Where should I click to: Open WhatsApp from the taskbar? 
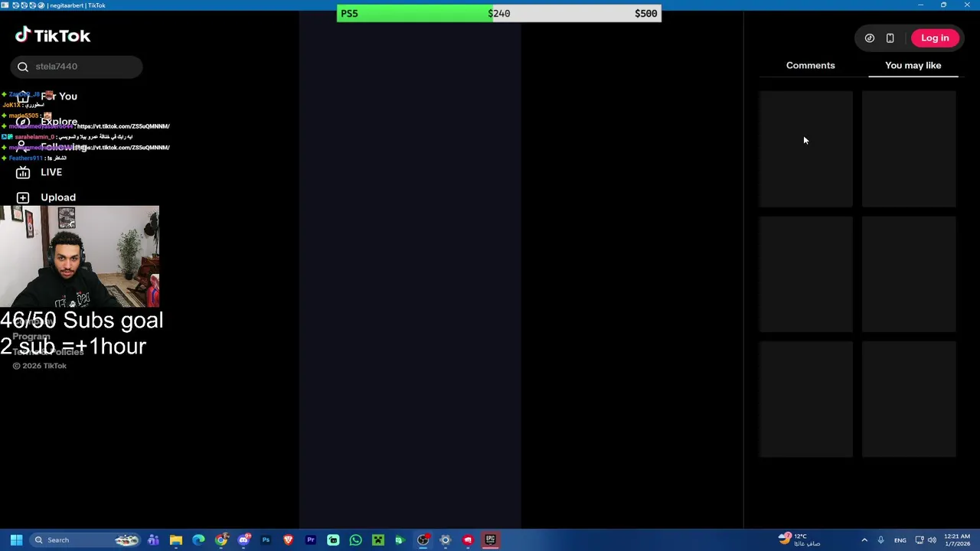click(355, 540)
